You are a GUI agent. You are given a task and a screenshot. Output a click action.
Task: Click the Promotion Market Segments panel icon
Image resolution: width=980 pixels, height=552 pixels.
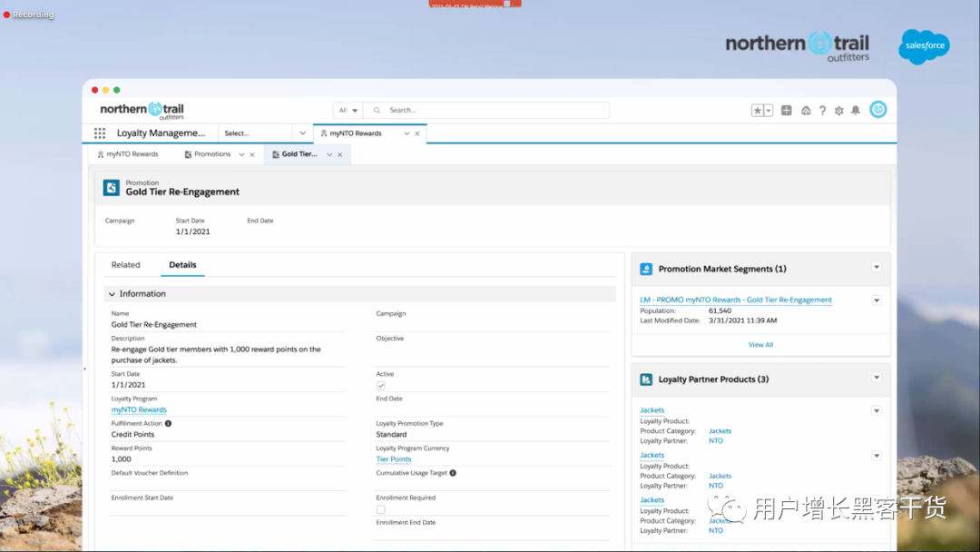(646, 269)
